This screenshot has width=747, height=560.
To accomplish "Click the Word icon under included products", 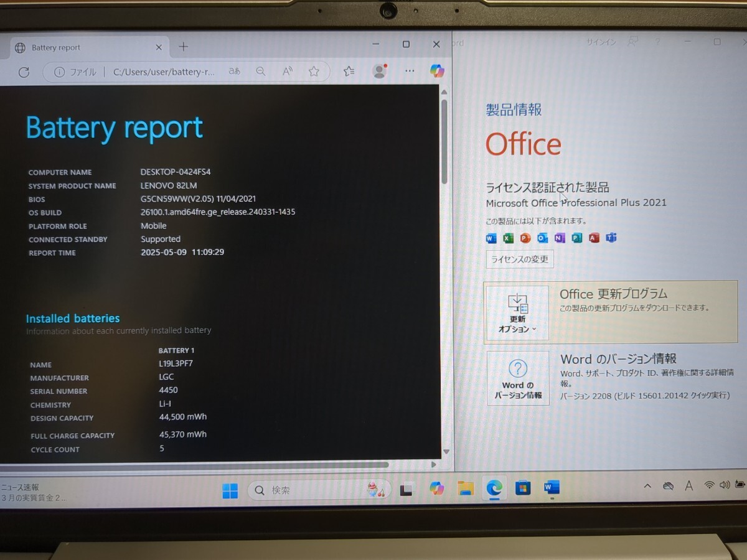I will click(491, 238).
